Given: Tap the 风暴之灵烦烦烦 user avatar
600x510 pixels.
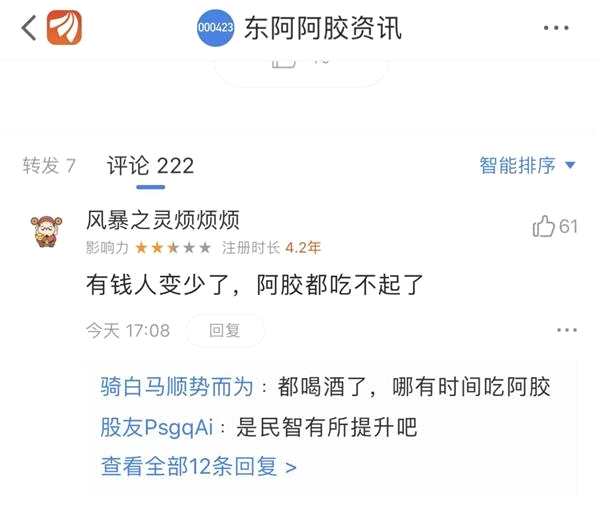Looking at the screenshot, I should pyautogui.click(x=46, y=231).
